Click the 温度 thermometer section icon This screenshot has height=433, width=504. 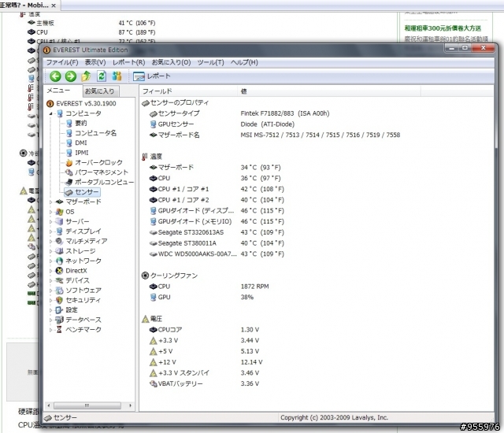coord(145,157)
